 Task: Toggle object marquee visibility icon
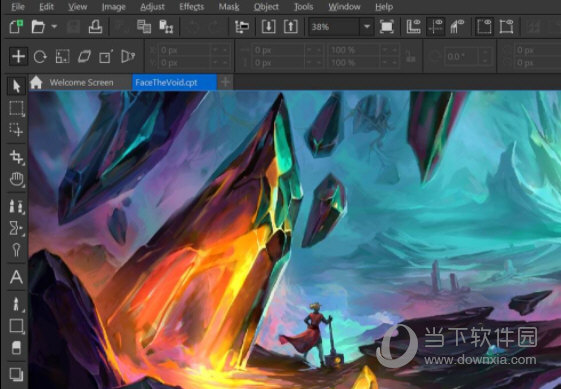[506, 27]
